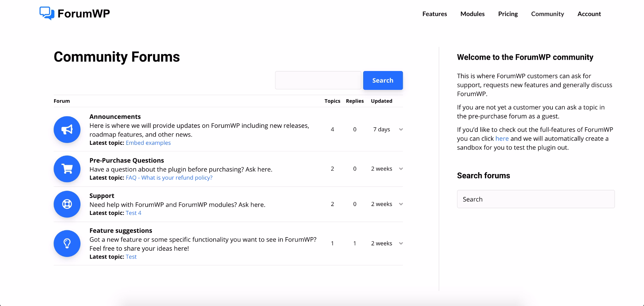The image size is (644, 306).
Task: Click the ForumWP speech bubble logo icon
Action: (47, 13)
